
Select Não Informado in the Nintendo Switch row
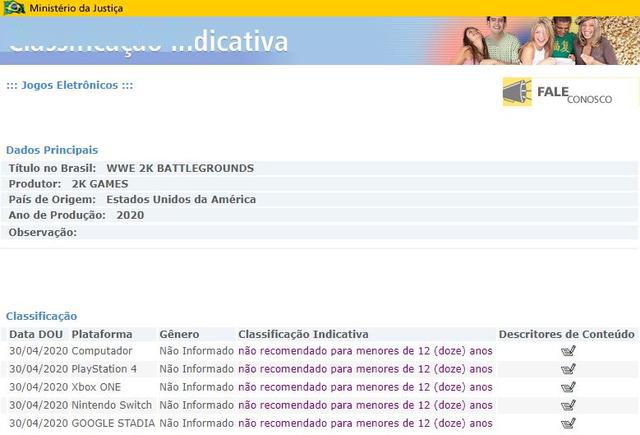tap(196, 405)
